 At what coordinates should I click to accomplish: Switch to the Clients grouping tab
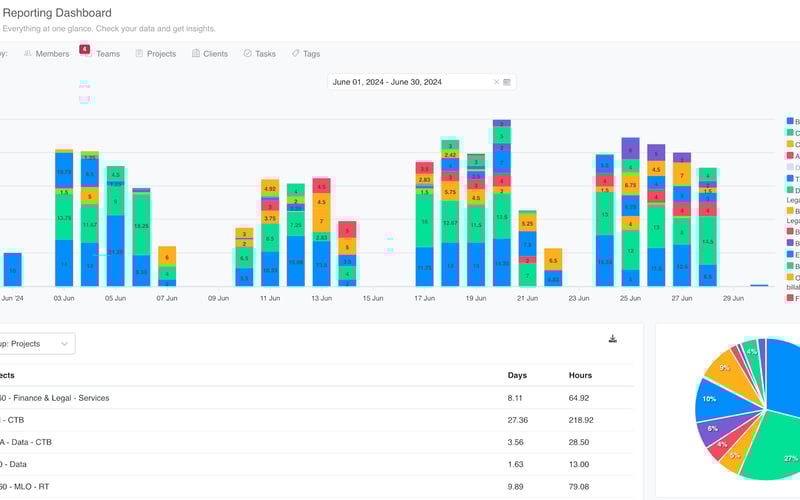click(x=210, y=54)
